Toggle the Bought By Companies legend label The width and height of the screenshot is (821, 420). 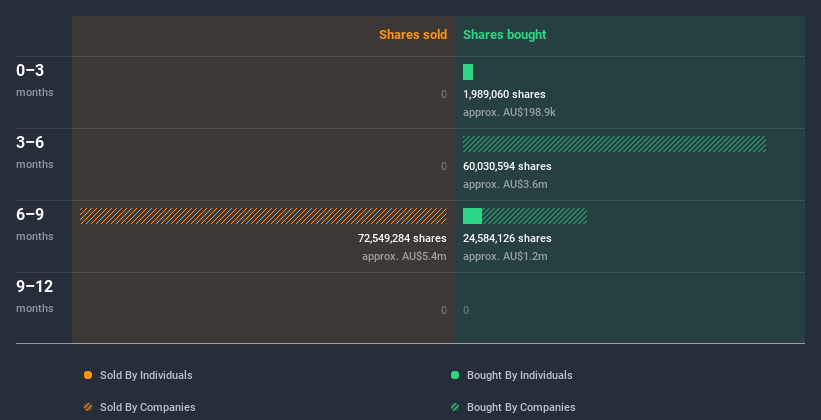tap(521, 407)
